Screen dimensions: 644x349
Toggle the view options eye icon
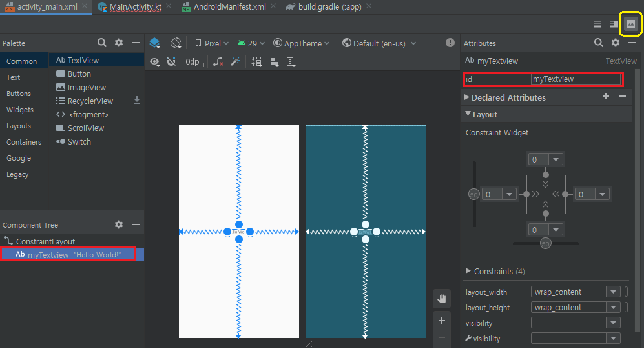[154, 62]
